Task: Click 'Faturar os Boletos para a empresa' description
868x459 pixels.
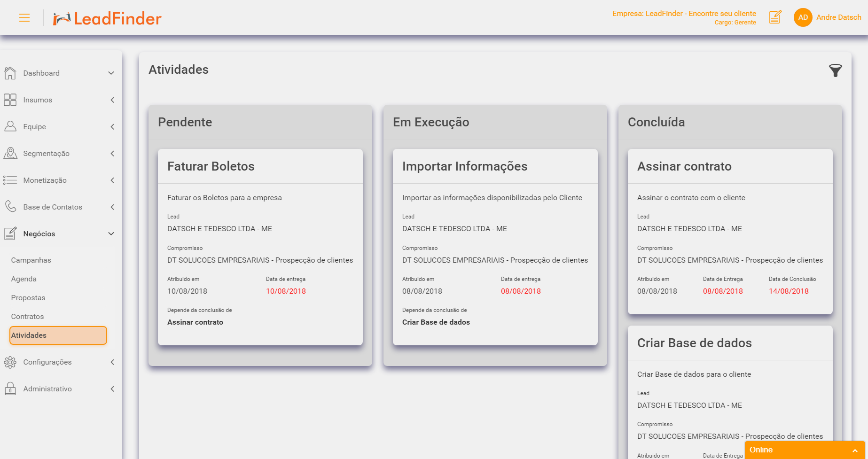Action: coord(224,198)
